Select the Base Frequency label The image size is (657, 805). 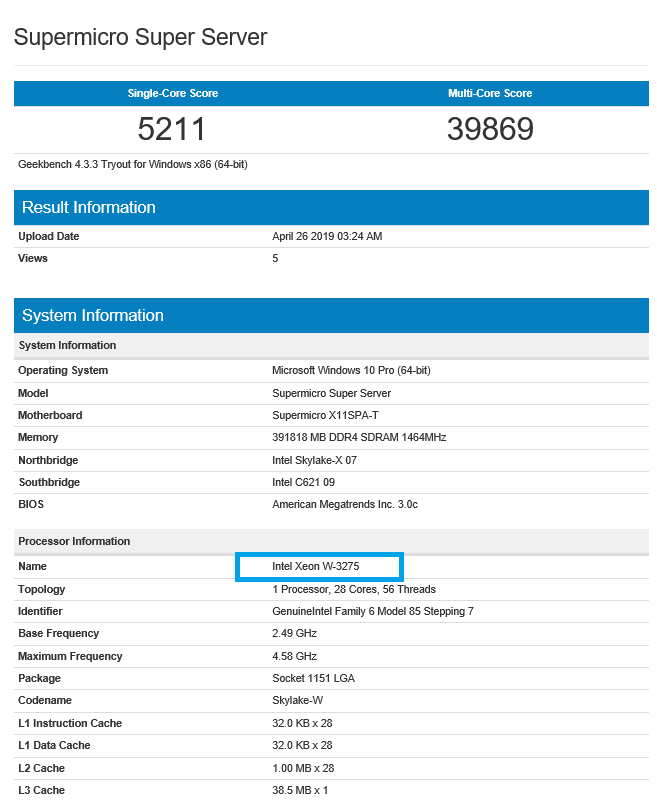tap(59, 634)
